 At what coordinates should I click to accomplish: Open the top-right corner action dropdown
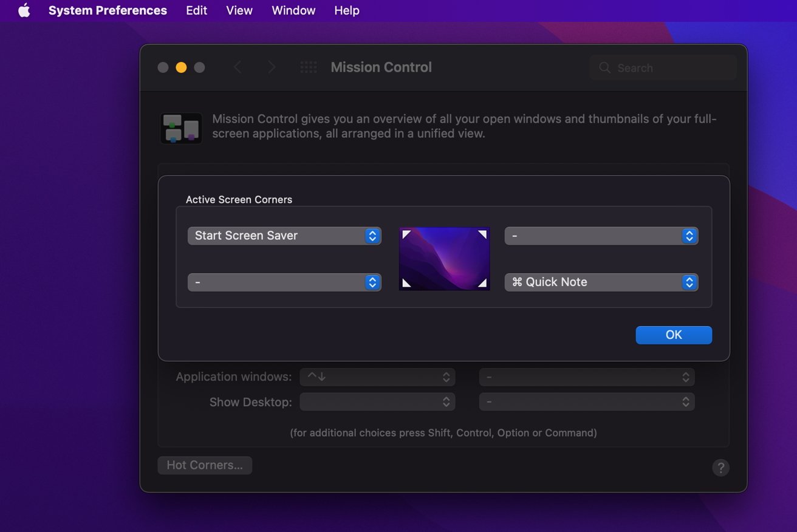(x=601, y=236)
